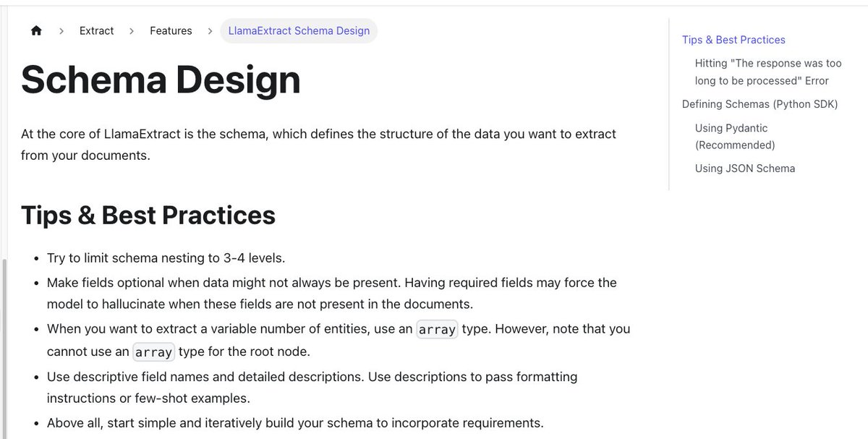Open the Extract breadcrumb link
The width and height of the screenshot is (868, 439).
(x=97, y=31)
